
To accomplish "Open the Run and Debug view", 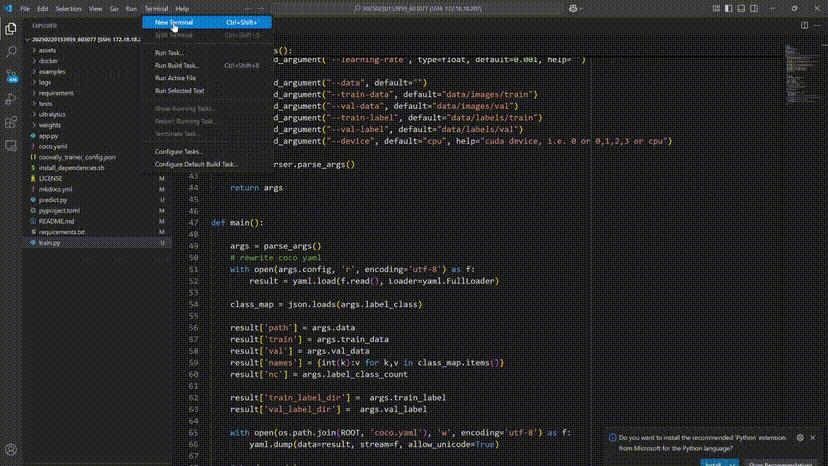I will [11, 99].
